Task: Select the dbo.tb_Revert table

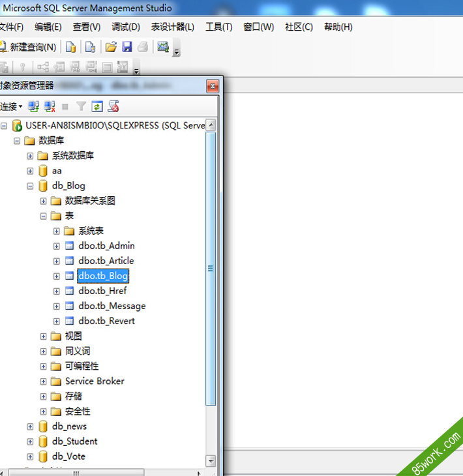Action: (106, 321)
